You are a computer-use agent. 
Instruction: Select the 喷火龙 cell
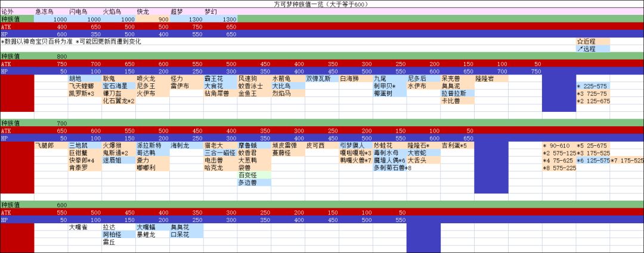click(153, 79)
